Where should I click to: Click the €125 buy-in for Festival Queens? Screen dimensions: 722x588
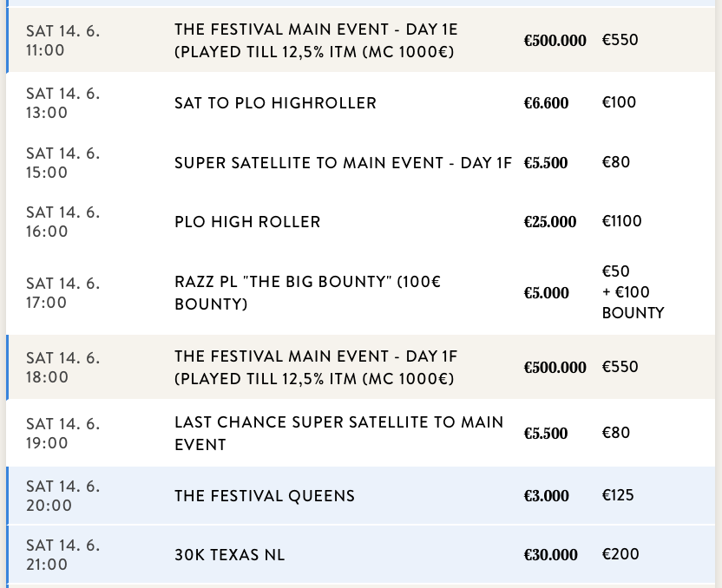618,495
